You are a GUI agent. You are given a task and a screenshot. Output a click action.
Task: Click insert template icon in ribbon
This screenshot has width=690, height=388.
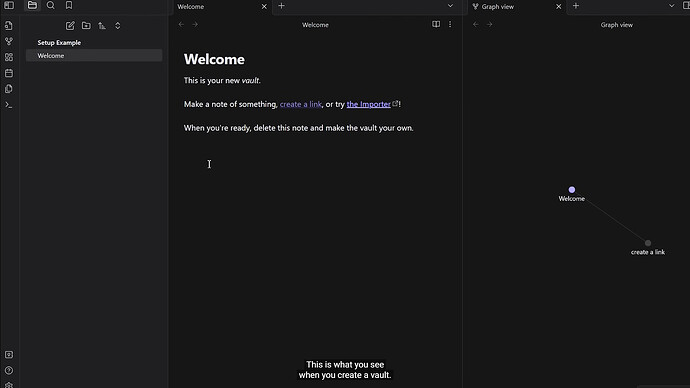[9, 89]
